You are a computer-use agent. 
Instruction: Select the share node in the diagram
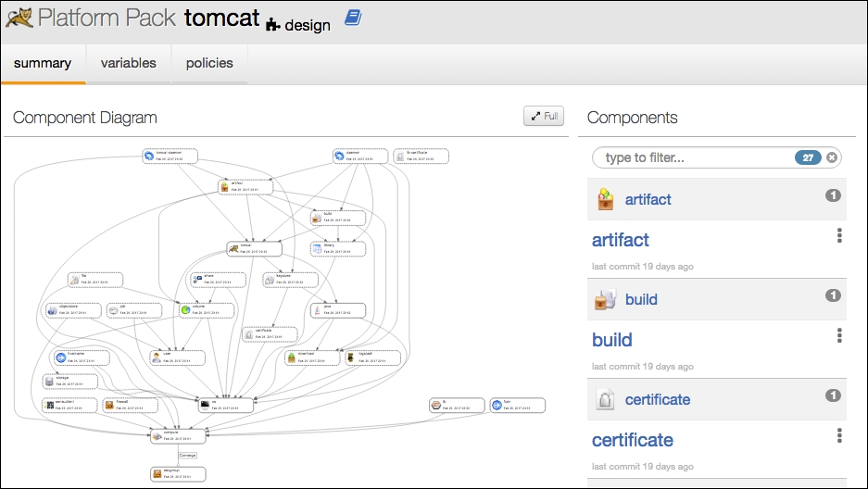[219, 280]
